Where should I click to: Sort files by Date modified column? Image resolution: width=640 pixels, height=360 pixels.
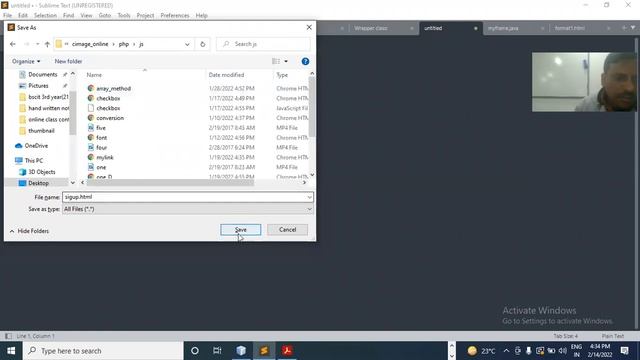(x=226, y=75)
